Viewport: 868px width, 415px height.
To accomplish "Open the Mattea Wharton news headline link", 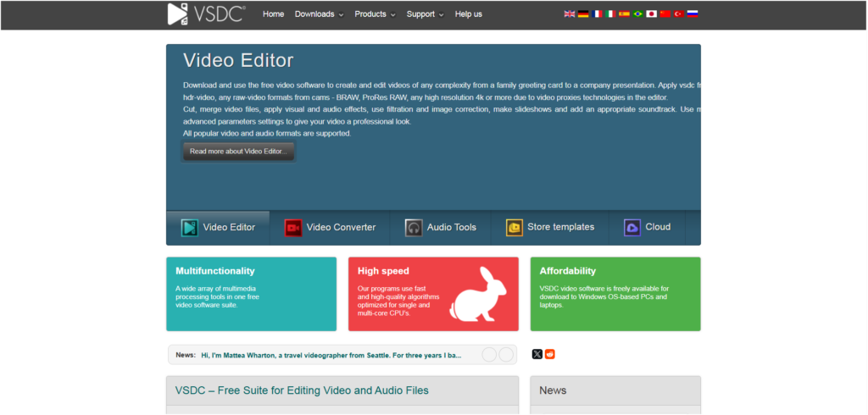I will click(331, 355).
